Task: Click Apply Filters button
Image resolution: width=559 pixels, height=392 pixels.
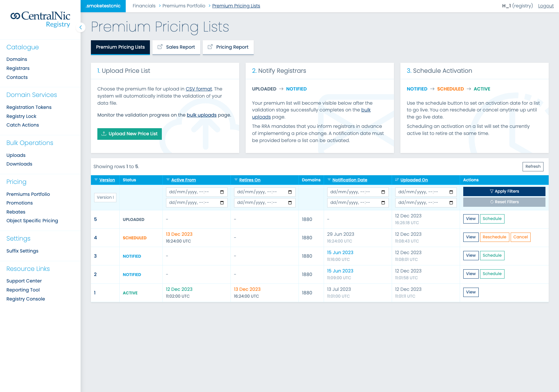Action: (504, 191)
